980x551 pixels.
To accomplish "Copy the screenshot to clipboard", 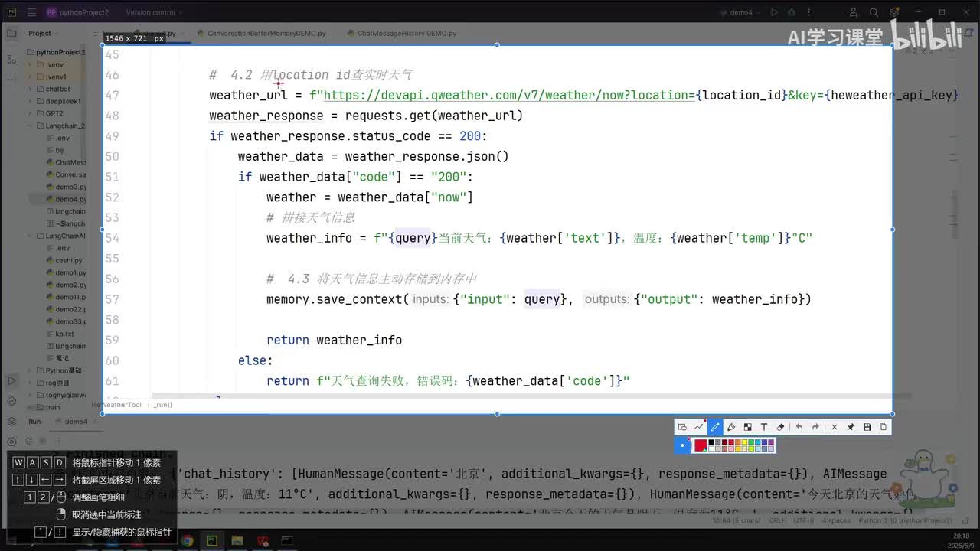I will click(883, 427).
